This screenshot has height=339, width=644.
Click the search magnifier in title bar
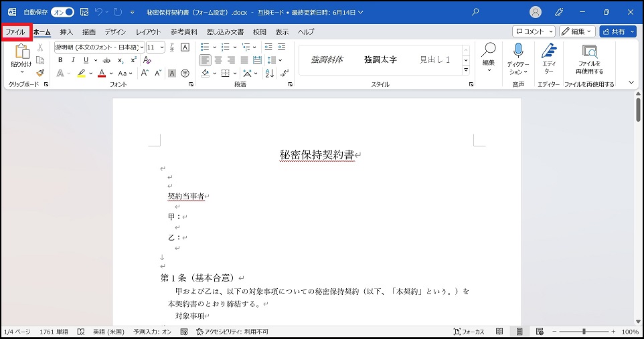(475, 12)
